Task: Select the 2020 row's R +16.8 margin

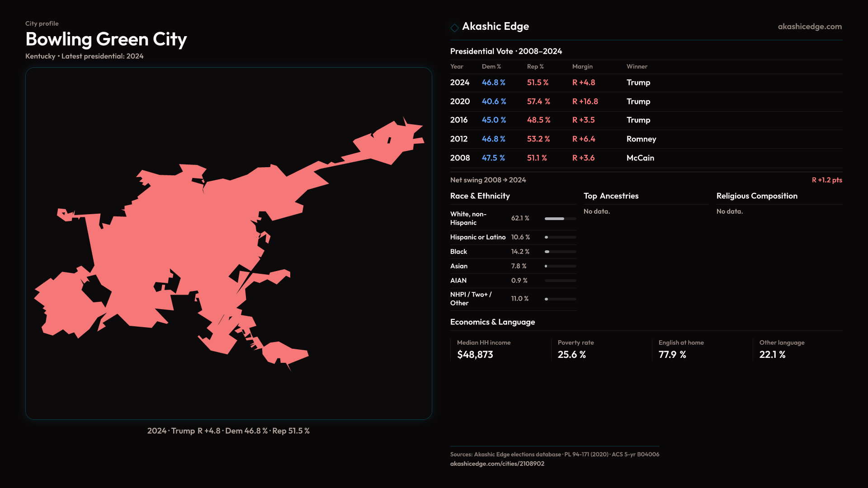Action: 585,102
